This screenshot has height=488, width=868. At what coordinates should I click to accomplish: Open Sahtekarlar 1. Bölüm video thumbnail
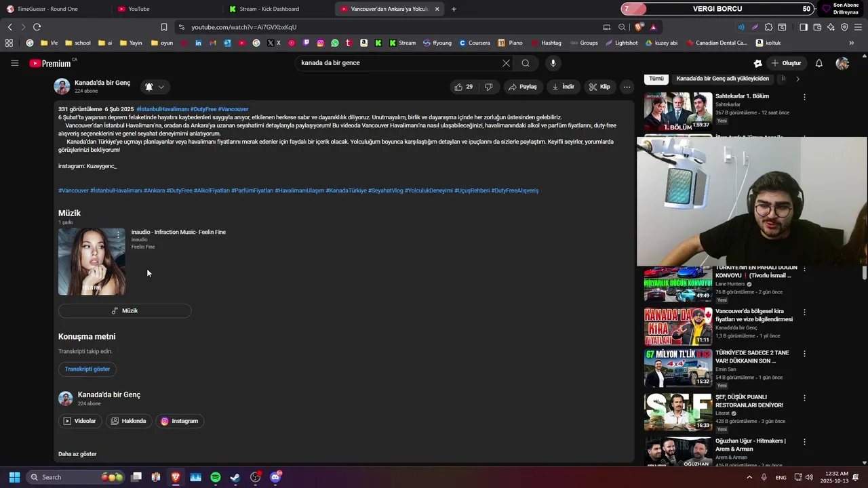678,112
